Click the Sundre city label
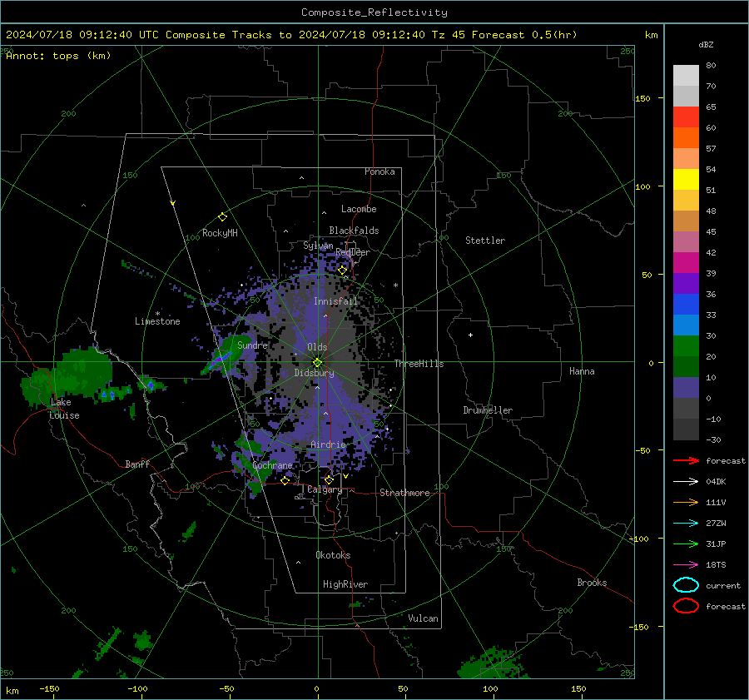Viewport: 749px width, 700px height. point(252,345)
